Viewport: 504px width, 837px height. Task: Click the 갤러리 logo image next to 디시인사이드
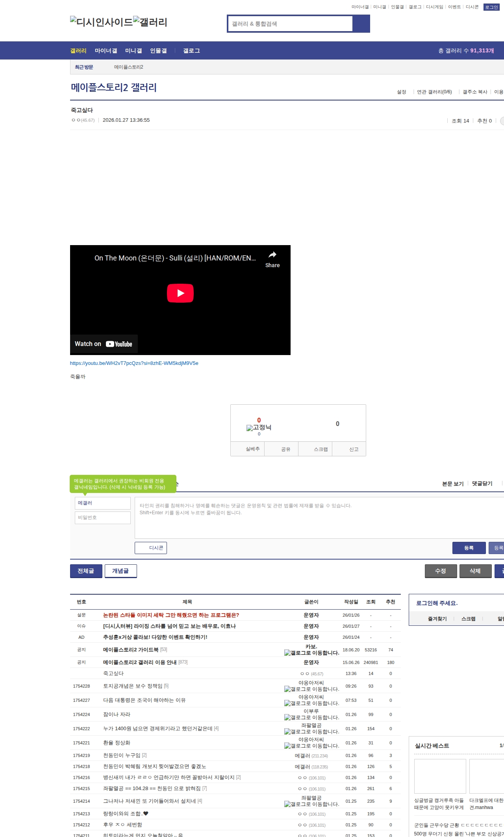pyautogui.click(x=150, y=22)
